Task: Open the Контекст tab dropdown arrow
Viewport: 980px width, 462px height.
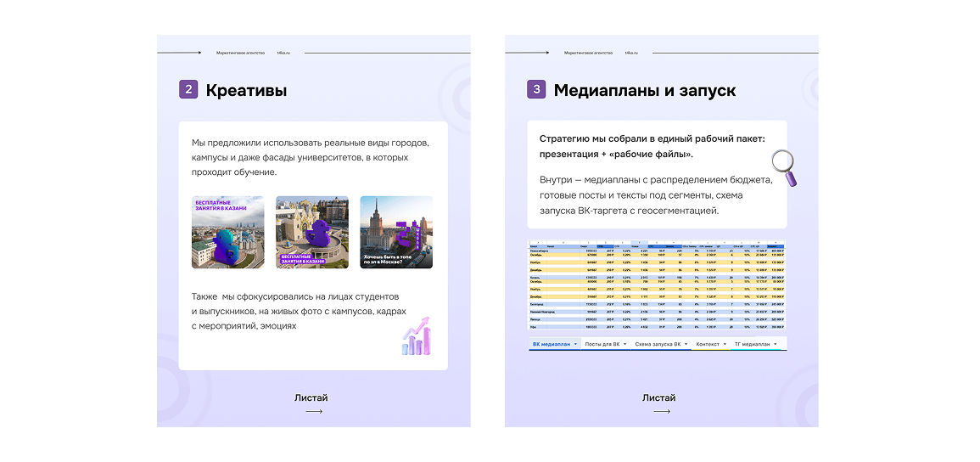Action: [x=725, y=344]
